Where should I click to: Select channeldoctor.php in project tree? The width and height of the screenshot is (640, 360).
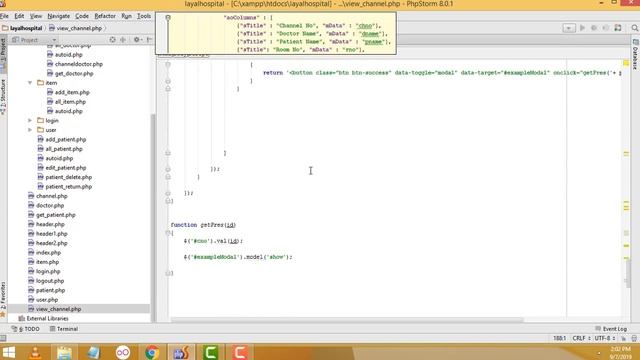75,64
